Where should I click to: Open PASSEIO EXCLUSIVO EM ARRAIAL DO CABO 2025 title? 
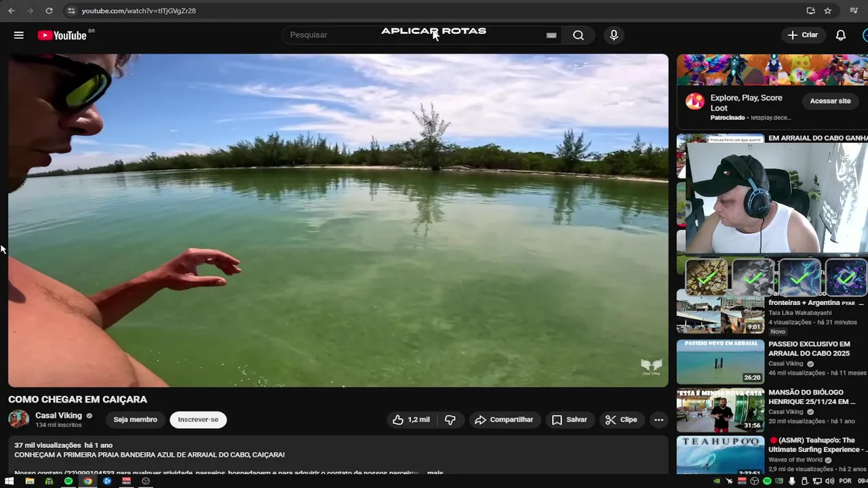click(x=809, y=348)
